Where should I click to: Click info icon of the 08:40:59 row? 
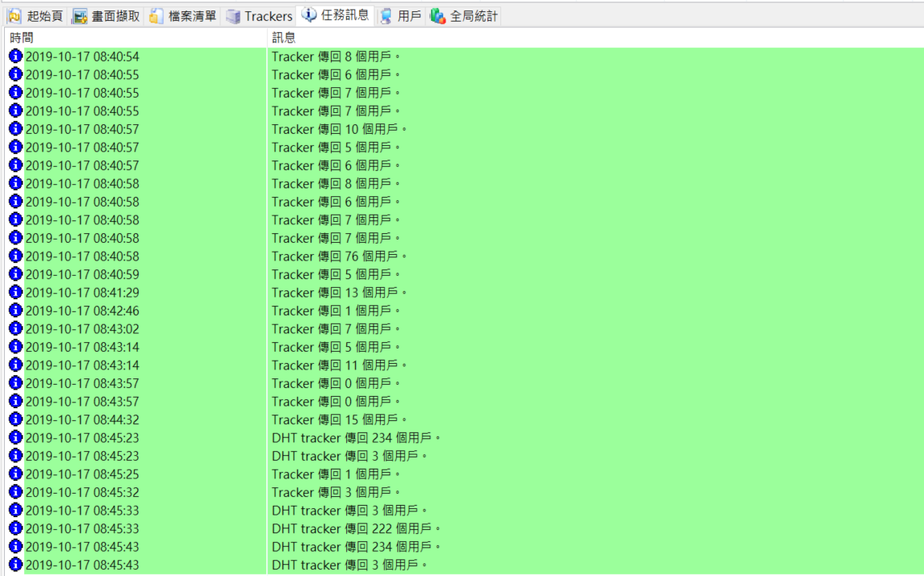[15, 273]
